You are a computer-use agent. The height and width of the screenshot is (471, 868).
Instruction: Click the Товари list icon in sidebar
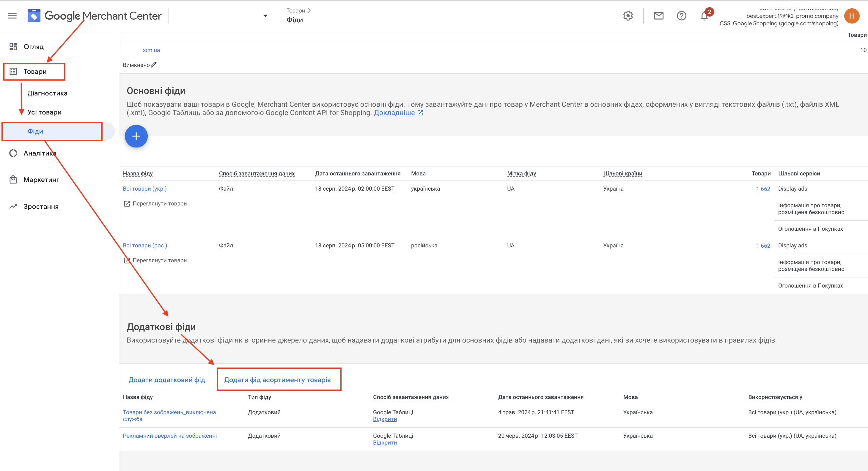coord(13,71)
